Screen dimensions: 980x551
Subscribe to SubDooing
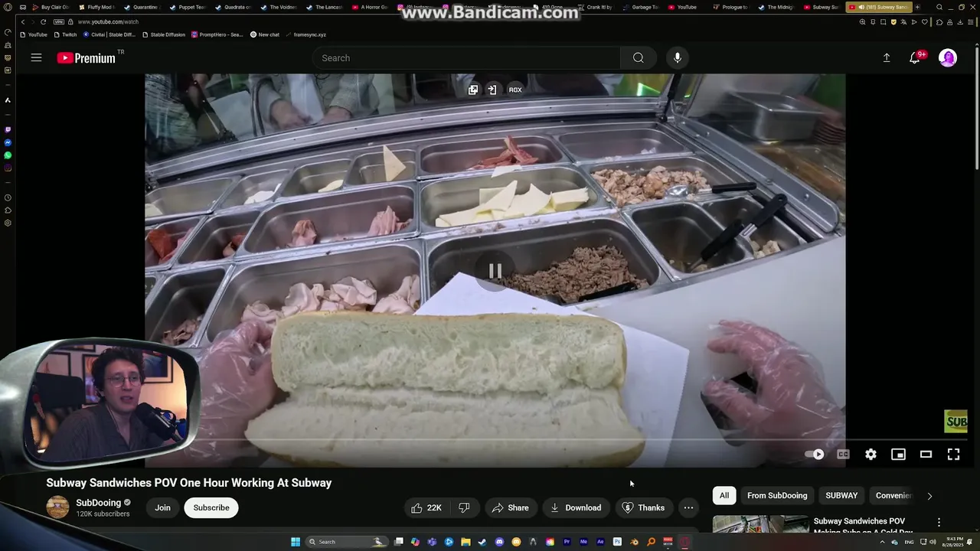(211, 507)
